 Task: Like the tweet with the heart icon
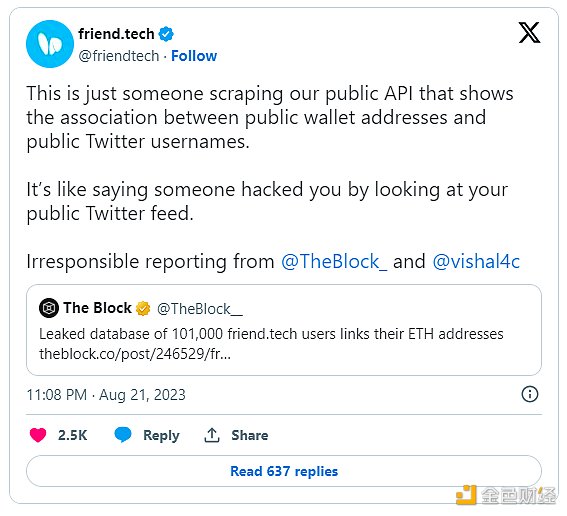pos(38,435)
